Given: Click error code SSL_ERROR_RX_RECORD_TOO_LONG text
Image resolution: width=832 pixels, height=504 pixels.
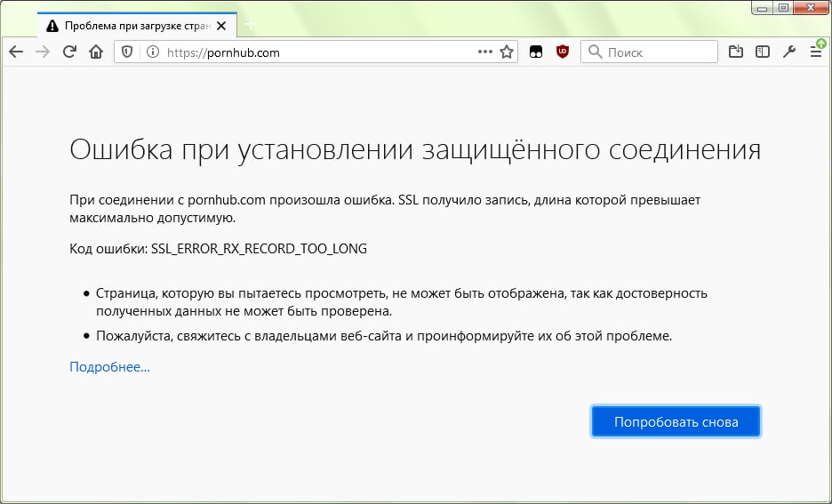Looking at the screenshot, I should [259, 249].
